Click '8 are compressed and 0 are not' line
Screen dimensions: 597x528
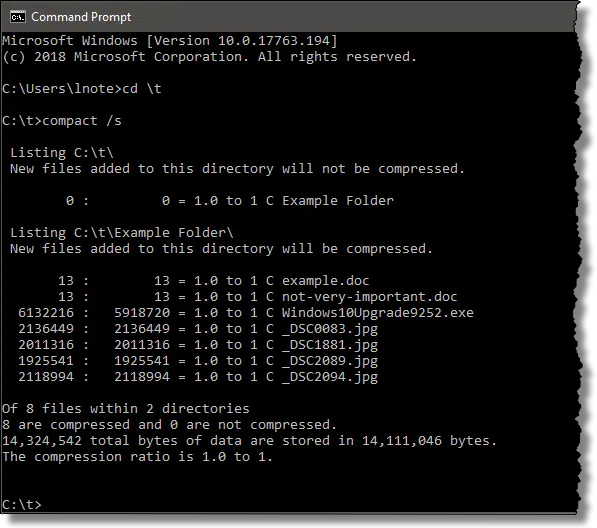pos(169,424)
